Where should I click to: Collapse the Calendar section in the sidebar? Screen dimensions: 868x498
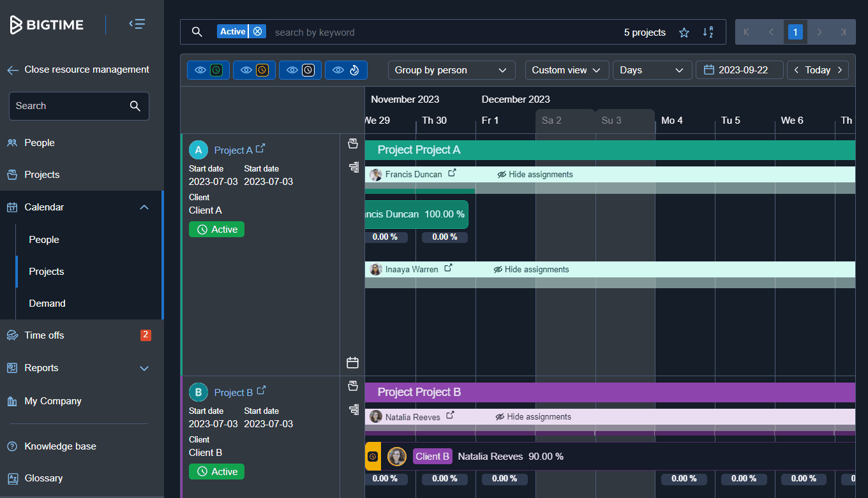tap(144, 207)
